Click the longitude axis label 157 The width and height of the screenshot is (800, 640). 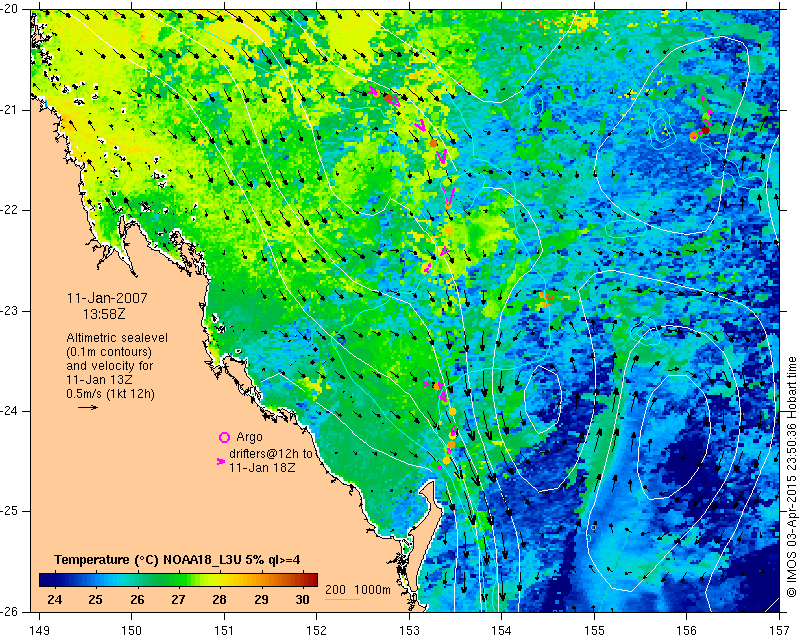tap(780, 631)
